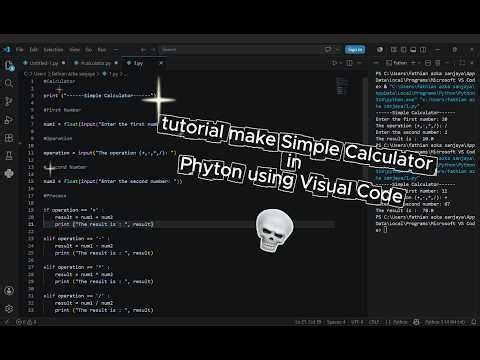Open the Python icon in activity bar
Viewport: 480px width, 360px height.
pyautogui.click(x=9, y=173)
